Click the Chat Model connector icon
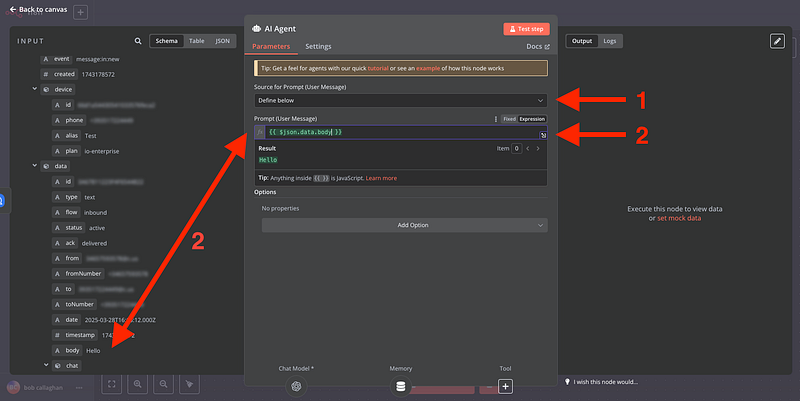Screen dimensions: 800x401 tap(297, 386)
